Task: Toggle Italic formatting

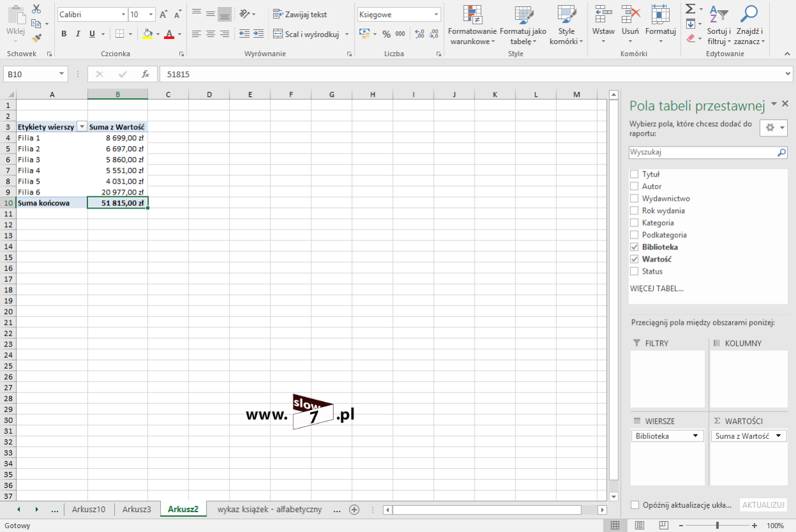Action: [78, 34]
